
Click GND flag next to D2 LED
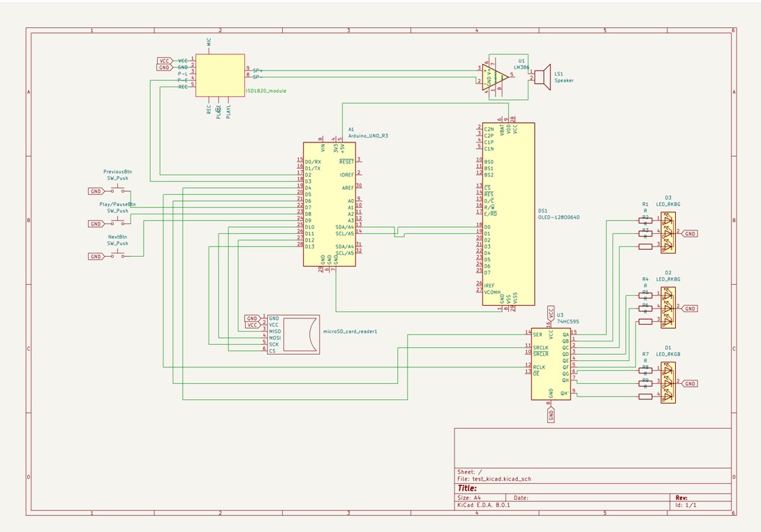click(x=690, y=308)
